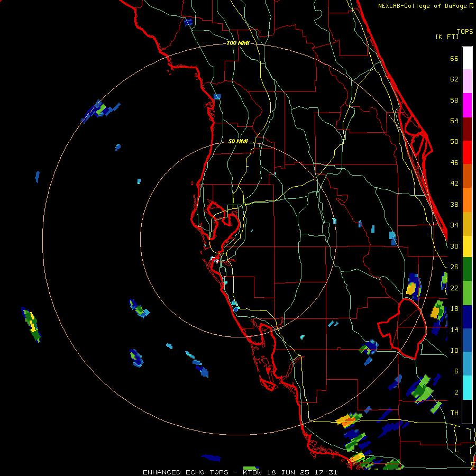Click the "KTBW" radar site identifier
This screenshot has width=476, height=476.
coord(251,472)
